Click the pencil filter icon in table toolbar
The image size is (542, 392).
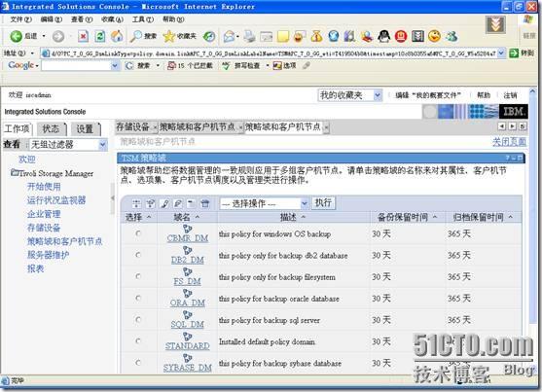pyautogui.click(x=164, y=203)
